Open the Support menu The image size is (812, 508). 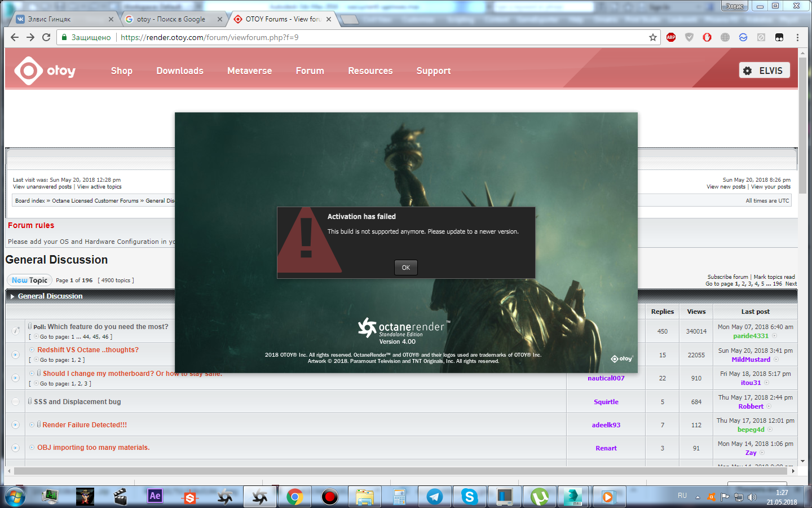(434, 71)
